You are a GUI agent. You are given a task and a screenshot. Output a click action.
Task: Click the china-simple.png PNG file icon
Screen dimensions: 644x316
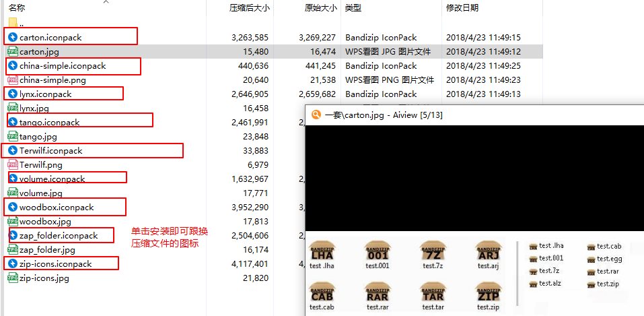tap(13, 80)
